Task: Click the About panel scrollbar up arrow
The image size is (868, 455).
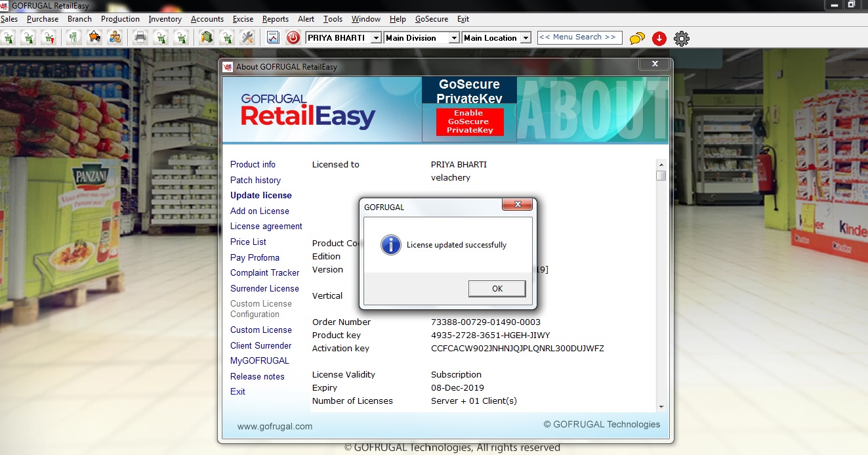Action: 661,164
